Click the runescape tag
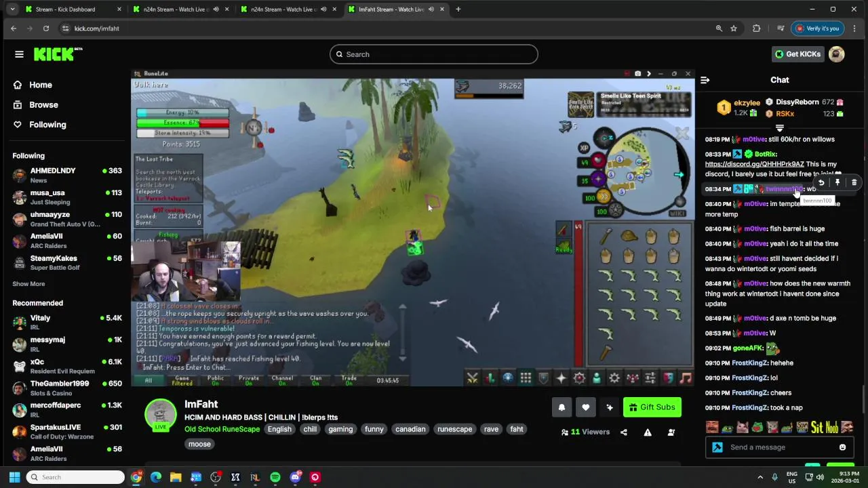The image size is (868, 488). [x=454, y=429]
